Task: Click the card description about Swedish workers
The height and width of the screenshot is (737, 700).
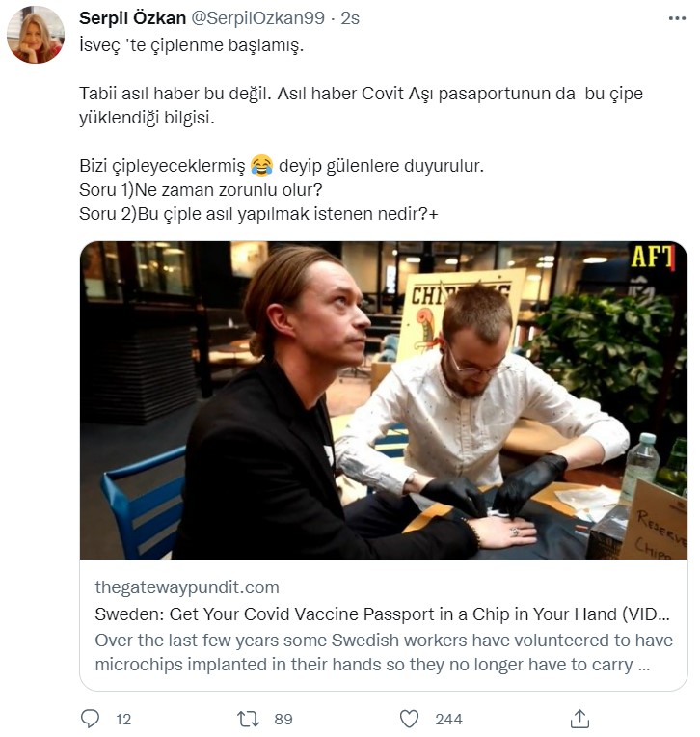Action: 384,652
